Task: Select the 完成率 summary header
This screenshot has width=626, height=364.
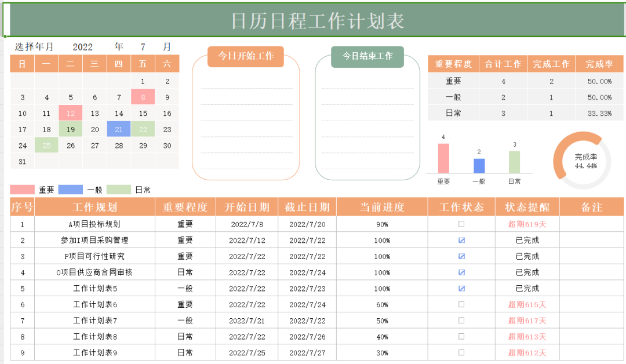Action: coord(599,64)
